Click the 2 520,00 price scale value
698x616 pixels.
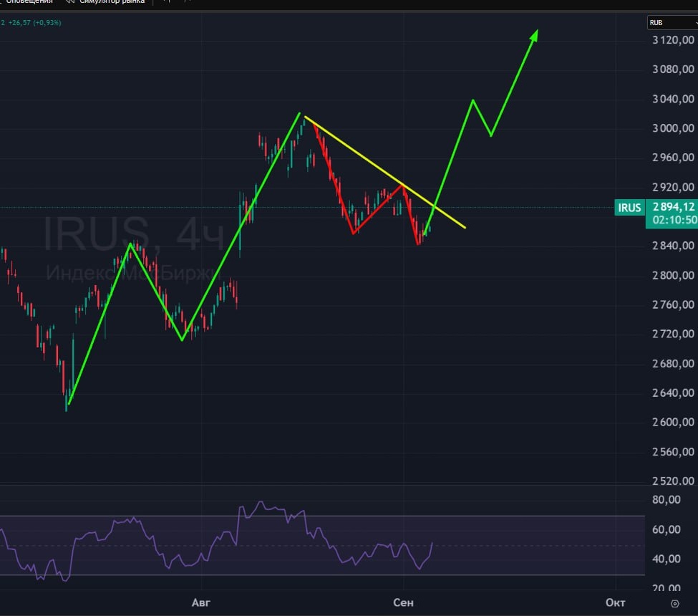click(673, 481)
